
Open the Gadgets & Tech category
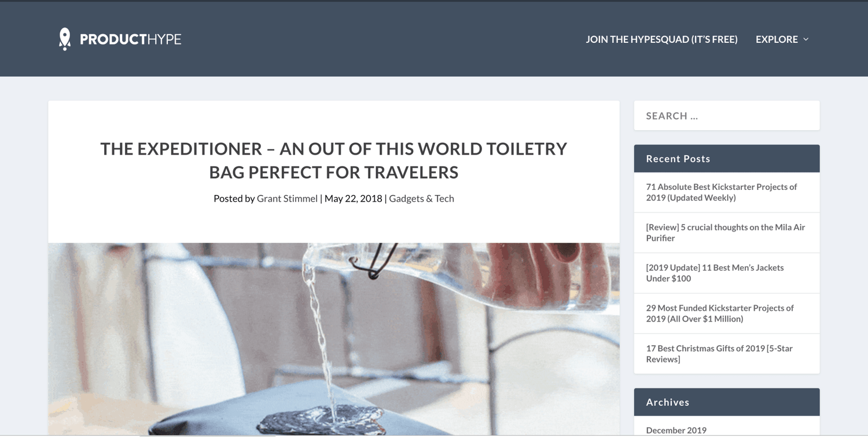pyautogui.click(x=421, y=199)
